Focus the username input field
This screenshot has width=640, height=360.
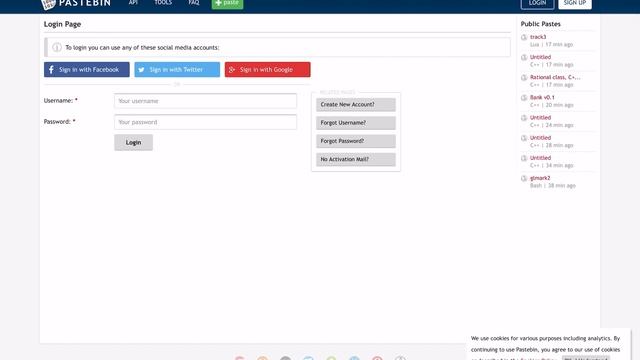[x=205, y=101]
